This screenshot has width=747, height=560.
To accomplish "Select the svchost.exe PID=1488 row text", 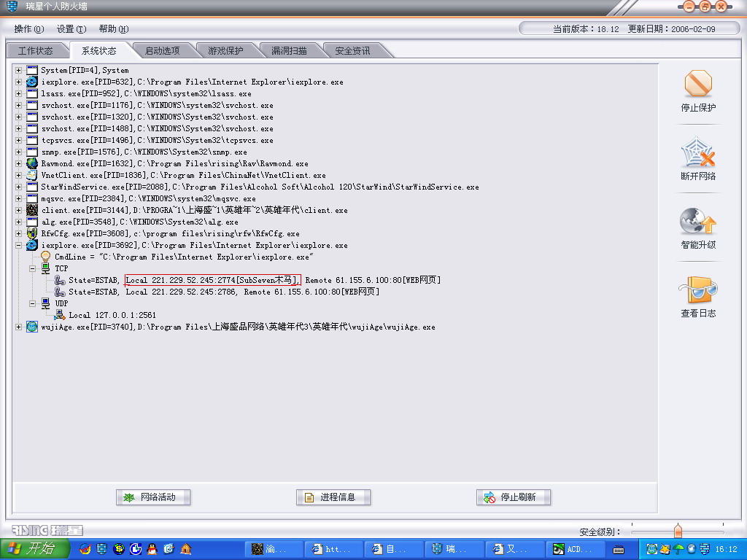I will pos(158,128).
